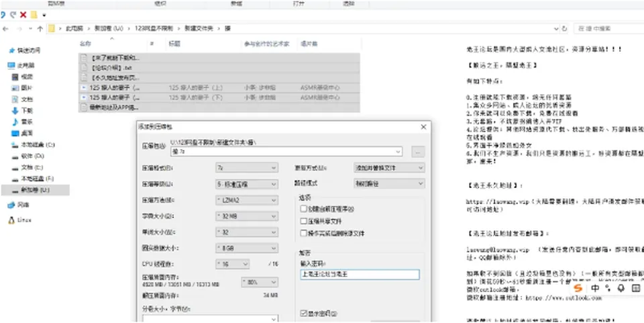Open the 压缩格式 dropdown showing 7z
The height and width of the screenshot is (323, 644).
click(x=246, y=168)
